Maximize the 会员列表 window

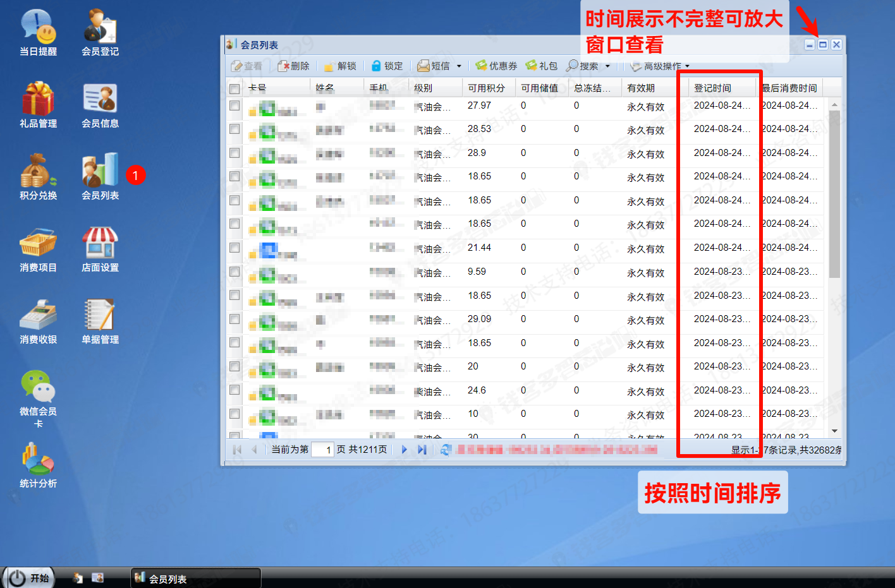point(823,44)
